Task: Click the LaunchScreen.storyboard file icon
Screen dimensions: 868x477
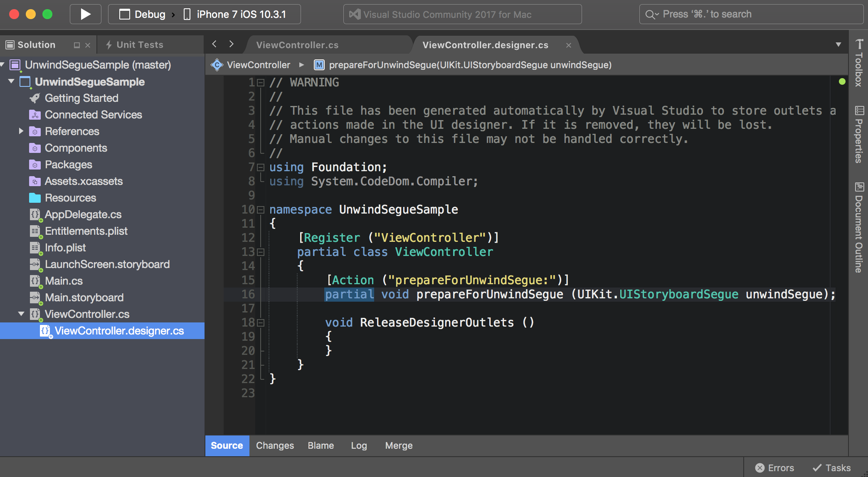Action: pyautogui.click(x=35, y=264)
